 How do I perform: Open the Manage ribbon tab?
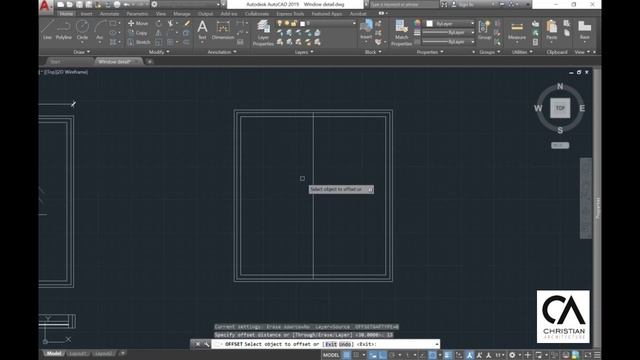(182, 14)
